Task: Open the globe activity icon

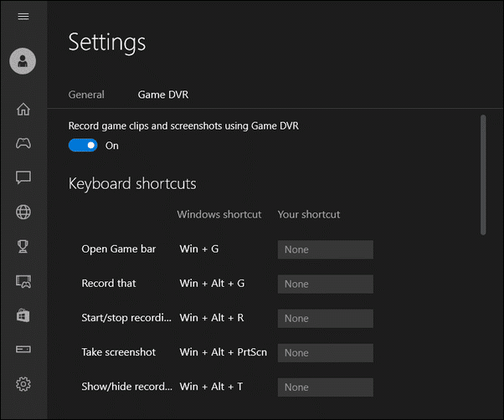Action: [x=23, y=212]
